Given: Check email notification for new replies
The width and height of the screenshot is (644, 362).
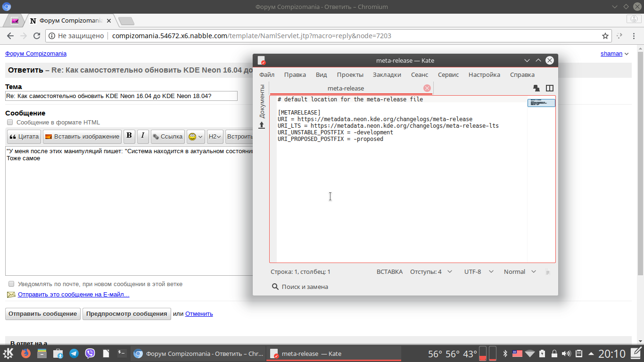Looking at the screenshot, I should pyautogui.click(x=11, y=284).
